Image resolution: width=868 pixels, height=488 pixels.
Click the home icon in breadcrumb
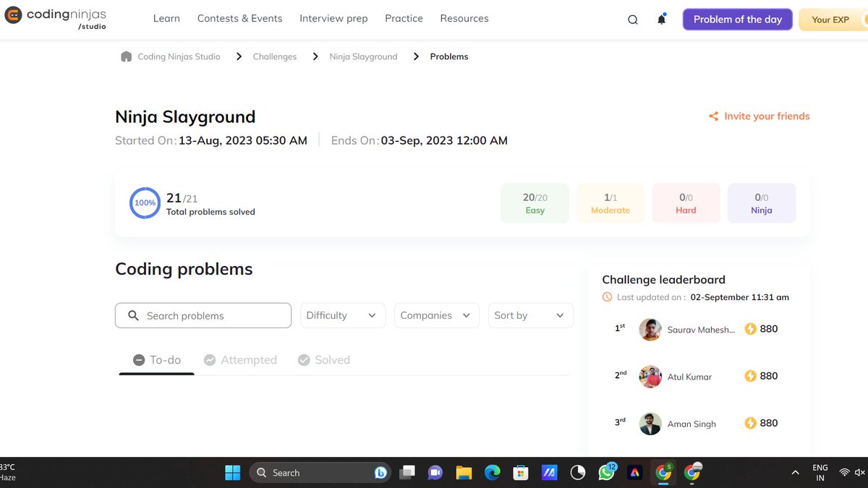pos(127,56)
